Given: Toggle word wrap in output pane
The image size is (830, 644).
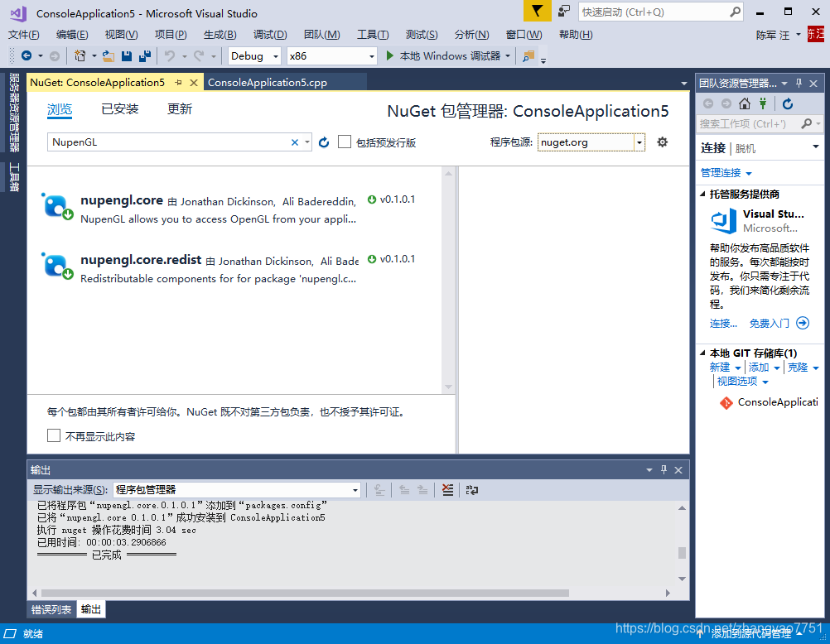Looking at the screenshot, I should click(471, 490).
